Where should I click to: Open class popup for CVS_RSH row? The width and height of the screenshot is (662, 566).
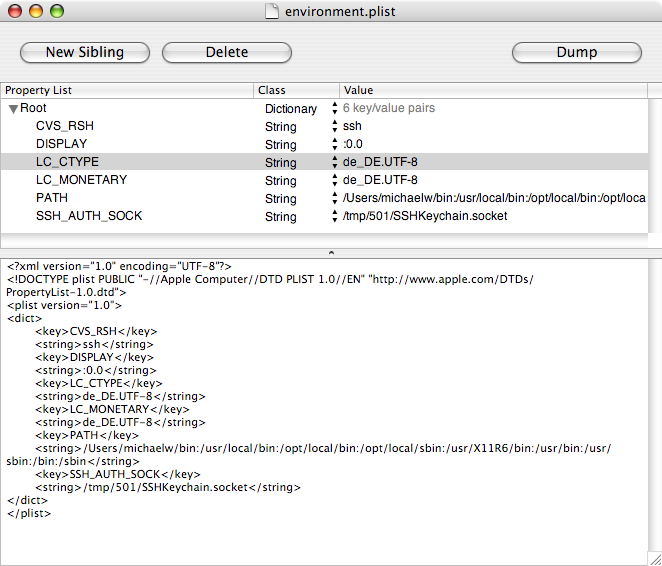(334, 126)
